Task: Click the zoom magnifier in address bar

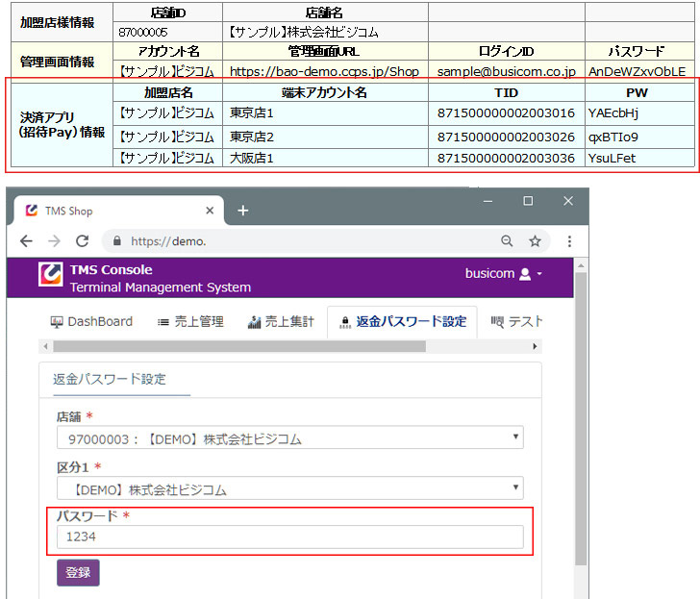Action: coord(507,241)
